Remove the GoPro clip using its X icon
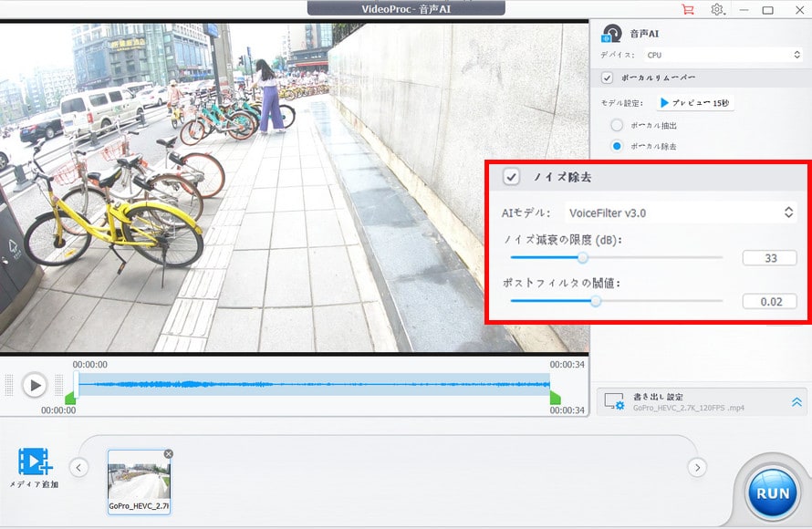This screenshot has height=529, width=812. 168,454
